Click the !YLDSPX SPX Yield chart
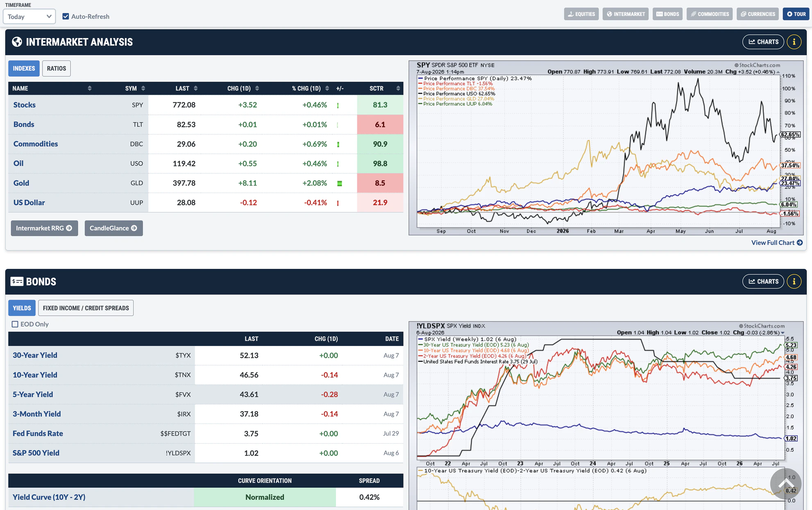 tap(606, 416)
